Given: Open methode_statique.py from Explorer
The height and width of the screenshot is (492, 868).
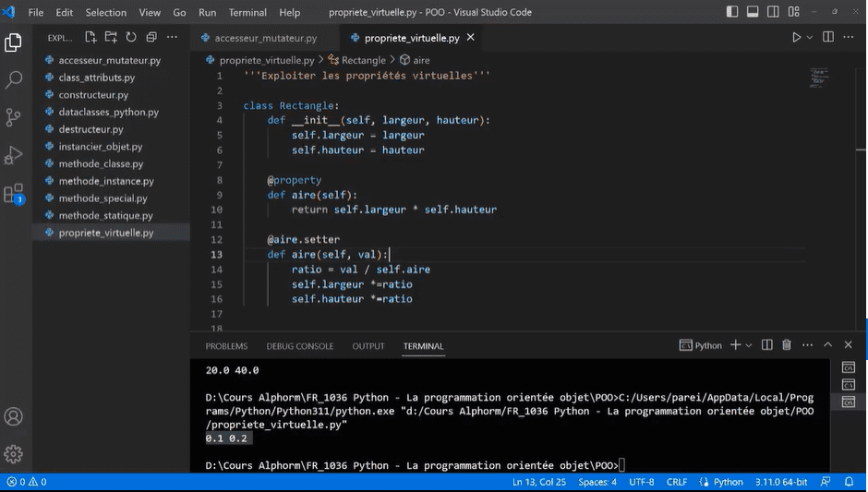Looking at the screenshot, I should click(x=106, y=215).
